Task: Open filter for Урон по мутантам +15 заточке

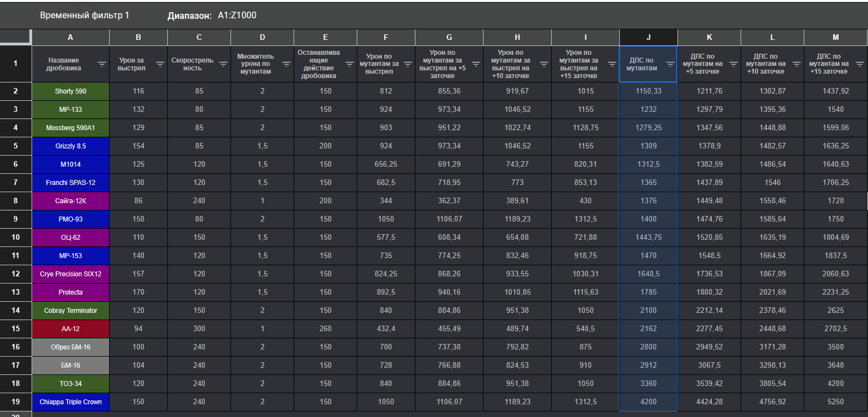Action: [x=612, y=64]
